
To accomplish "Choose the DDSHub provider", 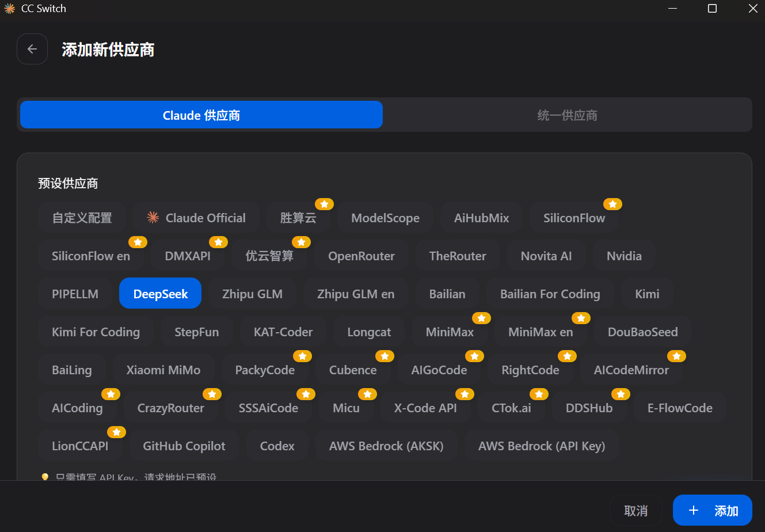I will [589, 408].
